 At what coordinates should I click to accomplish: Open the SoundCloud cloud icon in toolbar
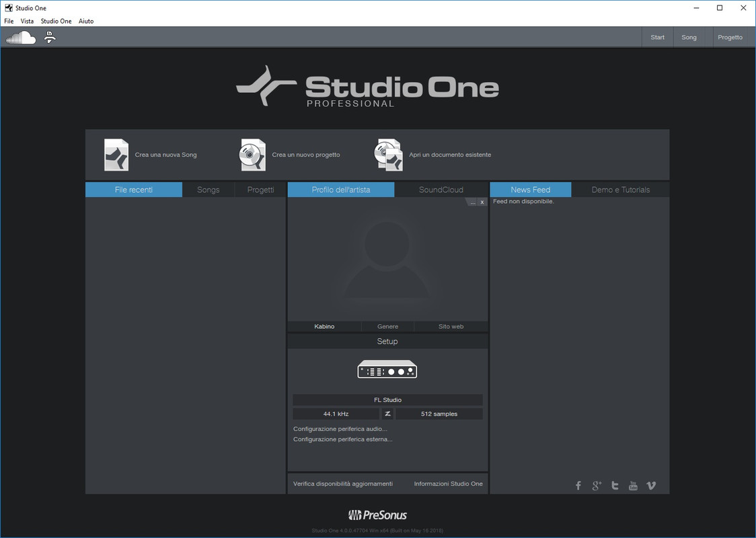click(21, 38)
